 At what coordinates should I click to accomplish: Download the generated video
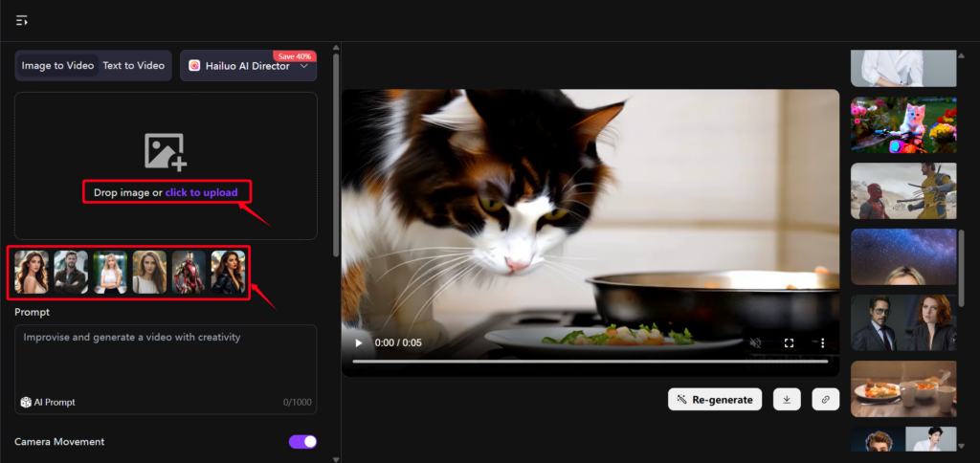787,399
